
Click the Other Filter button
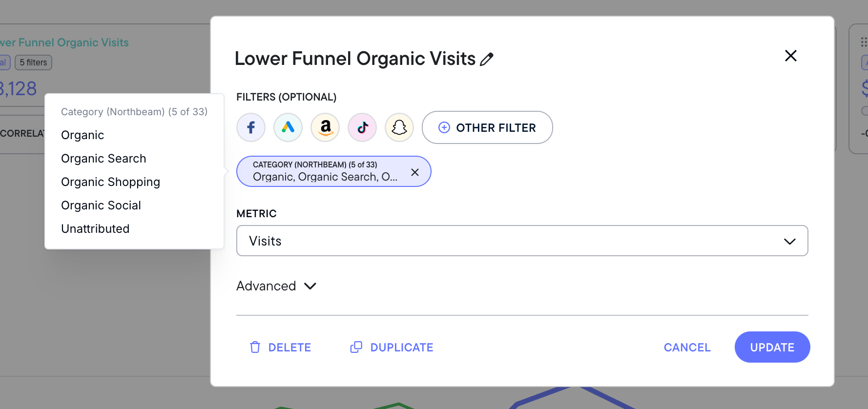point(487,127)
